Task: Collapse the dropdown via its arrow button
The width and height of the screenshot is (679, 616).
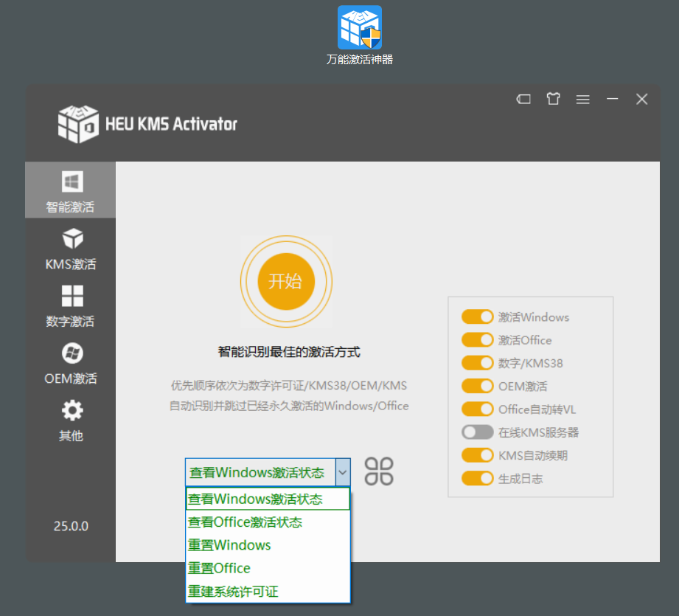Action: pyautogui.click(x=343, y=472)
